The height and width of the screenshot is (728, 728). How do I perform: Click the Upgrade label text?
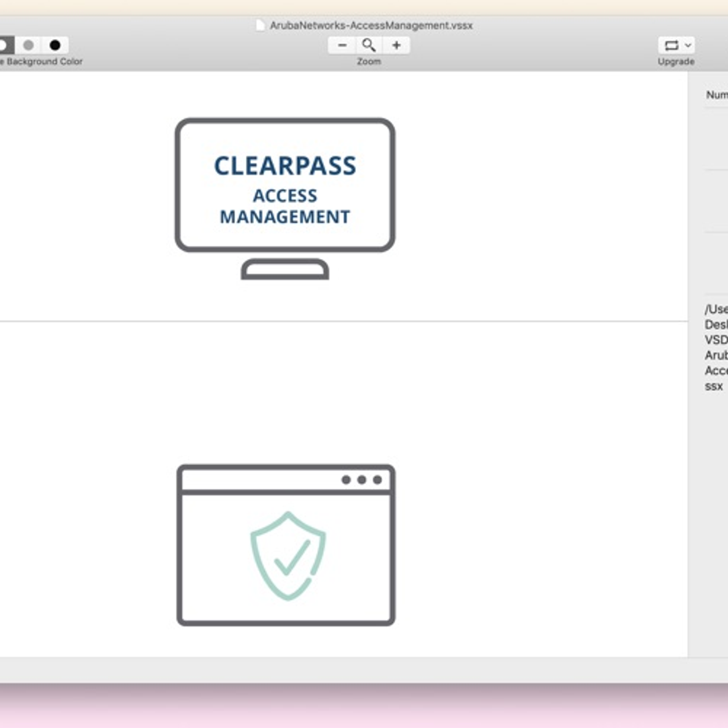point(676,61)
